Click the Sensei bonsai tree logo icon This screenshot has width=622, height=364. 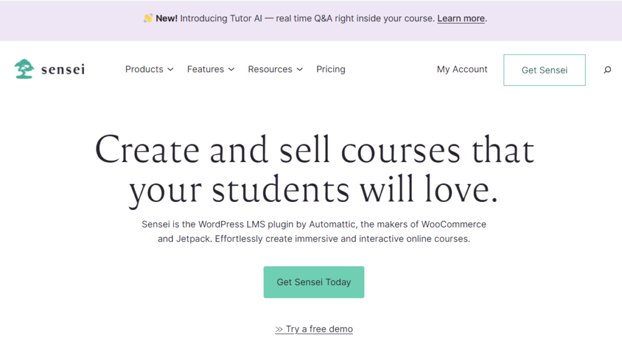(24, 69)
